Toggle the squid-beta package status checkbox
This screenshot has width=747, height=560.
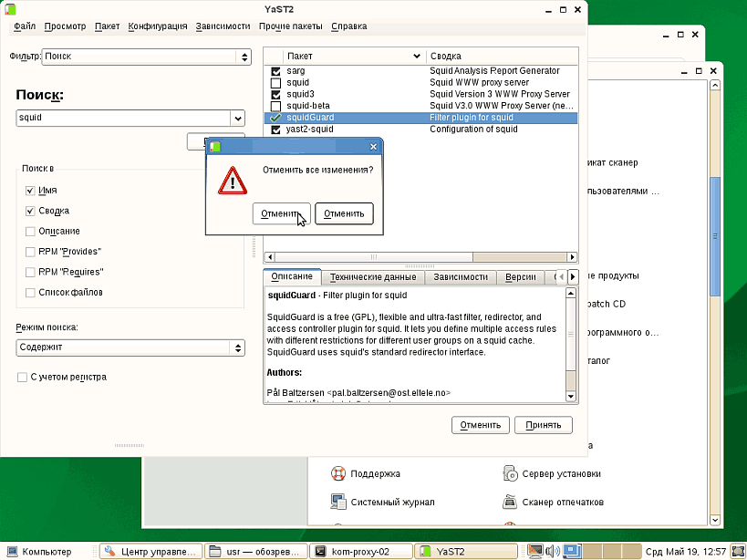(275, 106)
